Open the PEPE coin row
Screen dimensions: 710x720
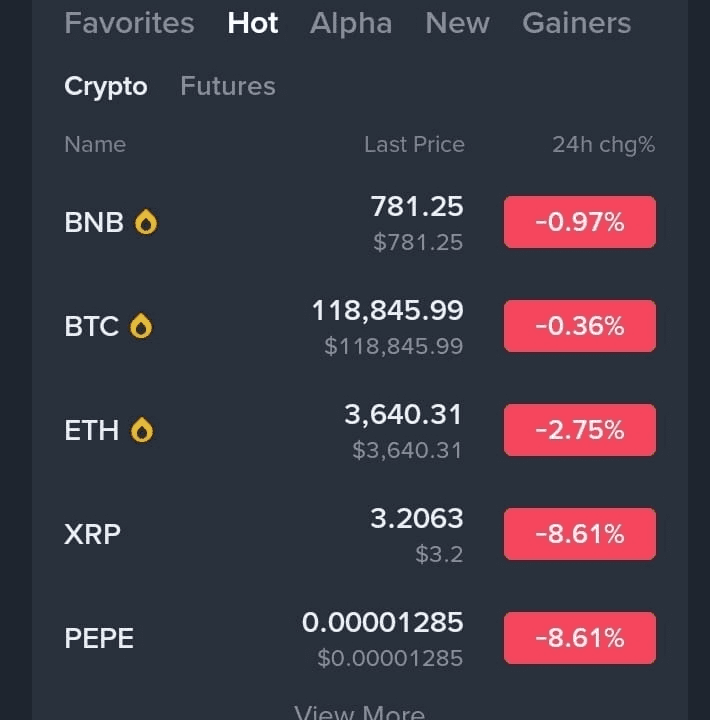point(99,638)
